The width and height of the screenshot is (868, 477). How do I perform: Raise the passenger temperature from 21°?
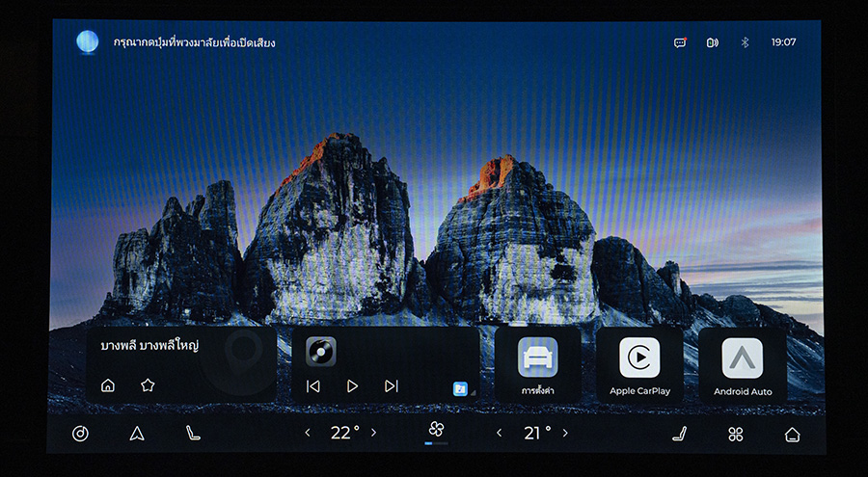pyautogui.click(x=565, y=433)
